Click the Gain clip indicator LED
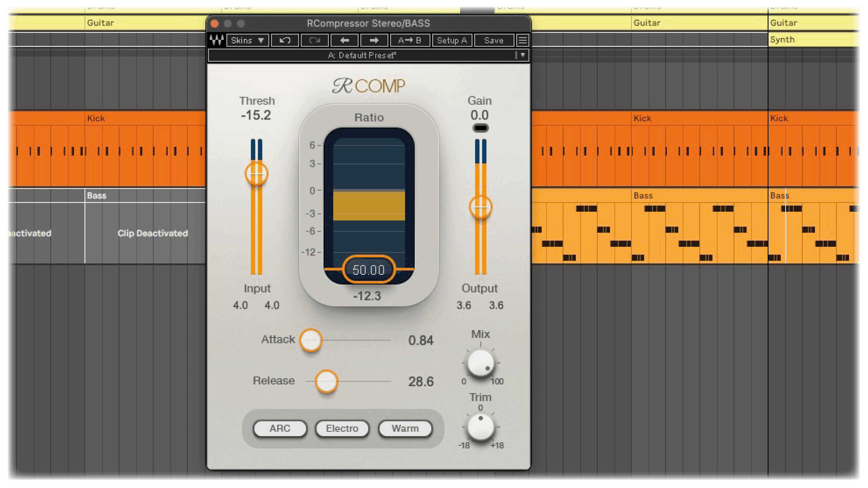Viewport: 868px width, 488px height. tap(480, 128)
